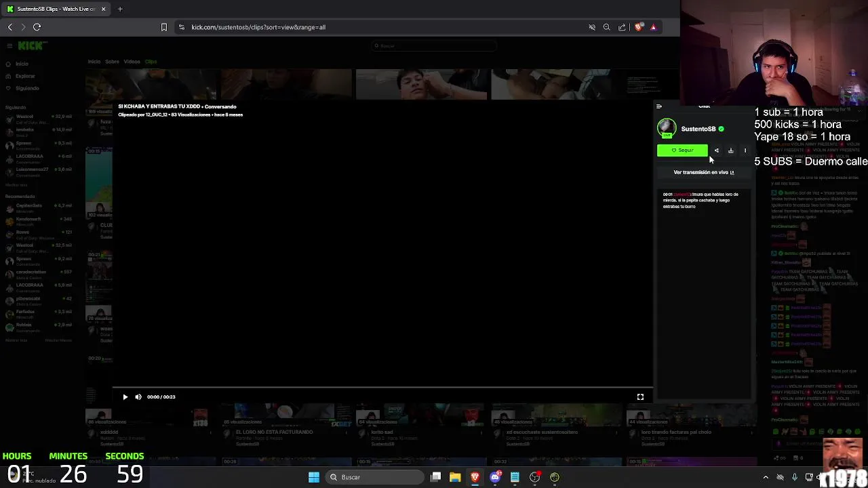Open site settings icon in address bar
The image size is (868, 488).
click(x=181, y=27)
